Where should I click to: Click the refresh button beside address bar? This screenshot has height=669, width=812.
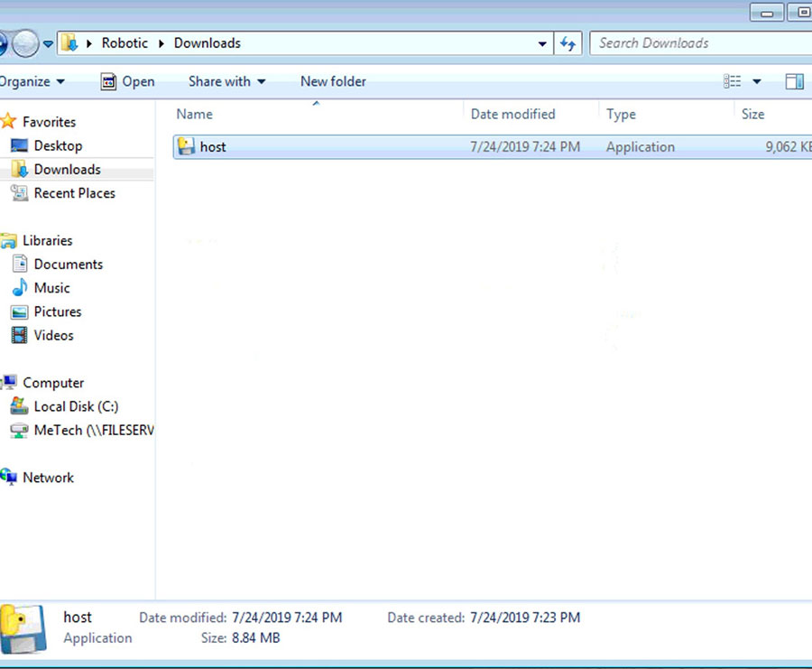coord(567,43)
